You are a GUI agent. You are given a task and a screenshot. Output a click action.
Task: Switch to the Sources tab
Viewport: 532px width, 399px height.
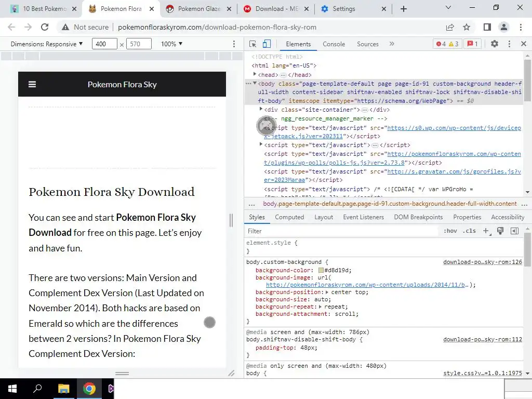click(368, 44)
